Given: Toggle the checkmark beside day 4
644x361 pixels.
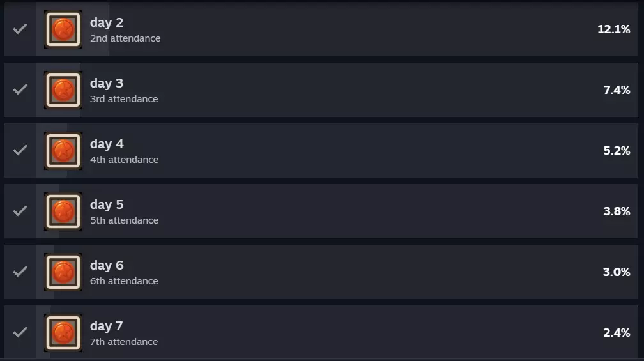Looking at the screenshot, I should pyautogui.click(x=20, y=150).
